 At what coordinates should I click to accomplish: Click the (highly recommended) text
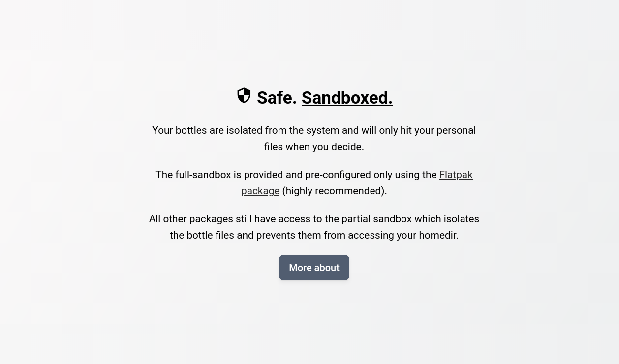tap(335, 191)
